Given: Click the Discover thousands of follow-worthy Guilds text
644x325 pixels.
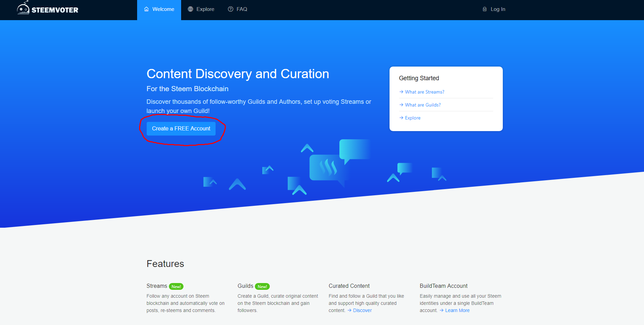Looking at the screenshot, I should pos(259,106).
